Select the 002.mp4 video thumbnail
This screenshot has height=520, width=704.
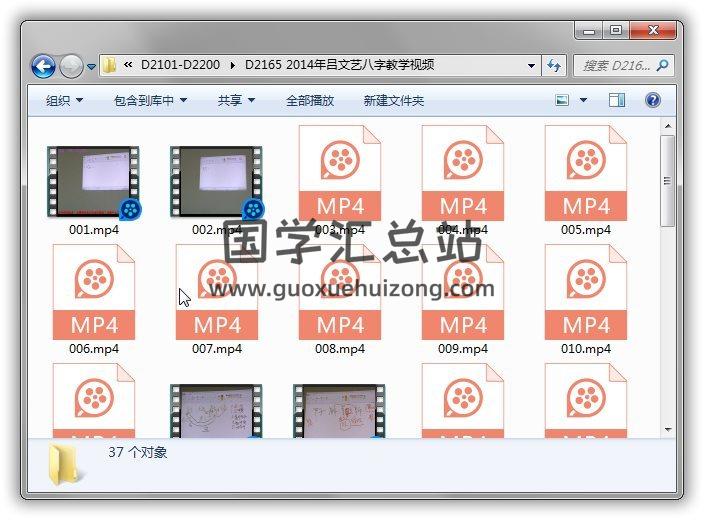point(216,181)
